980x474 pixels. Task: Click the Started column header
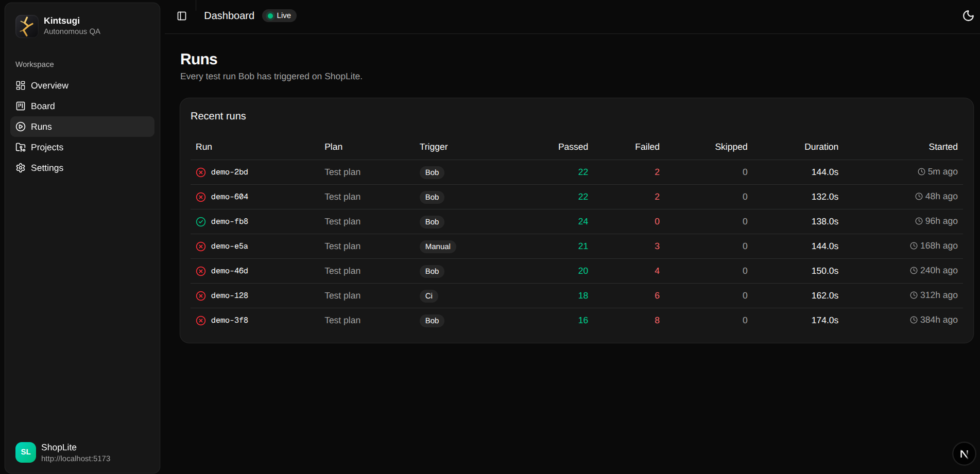tap(943, 147)
